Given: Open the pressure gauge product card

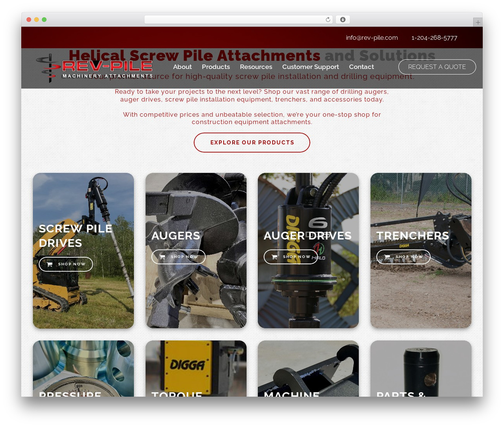Looking at the screenshot, I should pyautogui.click(x=83, y=369).
